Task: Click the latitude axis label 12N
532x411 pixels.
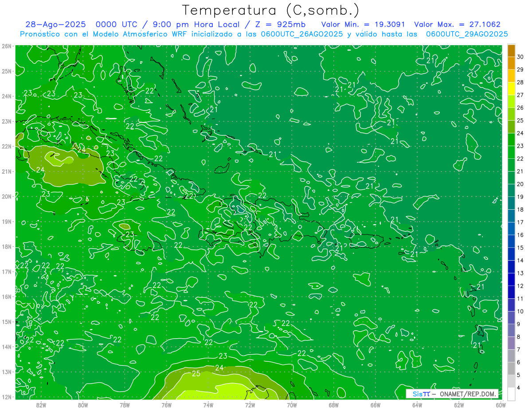Action: pyautogui.click(x=7, y=397)
